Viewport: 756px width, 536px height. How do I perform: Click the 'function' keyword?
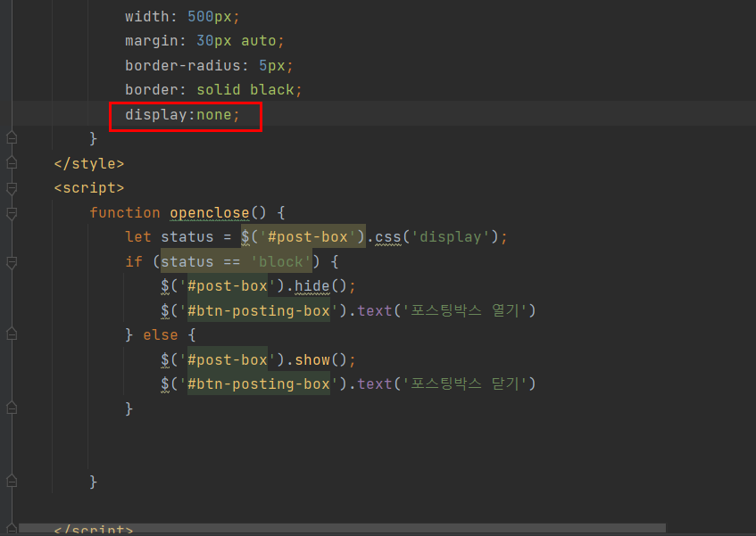pyautogui.click(x=125, y=213)
